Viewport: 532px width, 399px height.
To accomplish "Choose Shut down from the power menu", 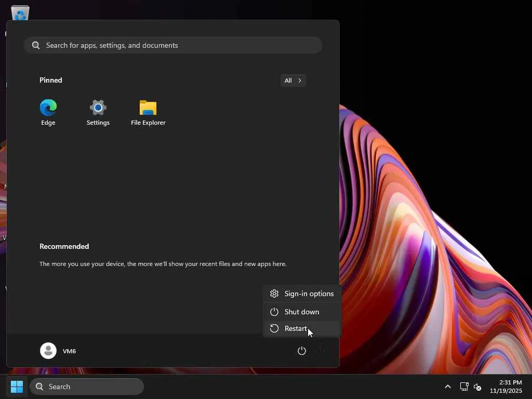I will tap(302, 312).
